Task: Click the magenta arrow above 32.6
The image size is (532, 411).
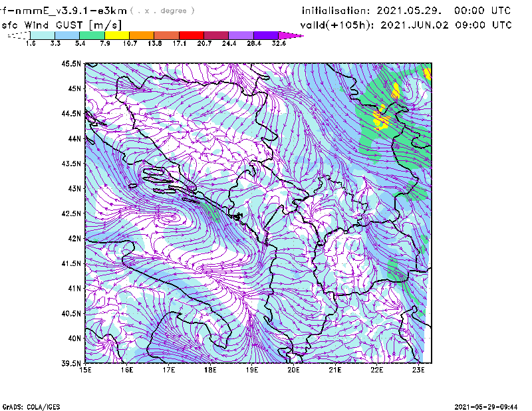Action: 291,35
